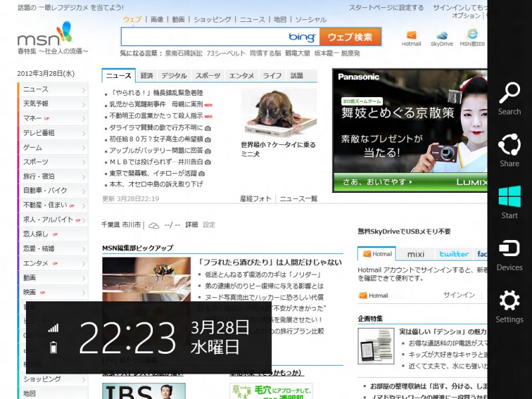This screenshot has height=399, width=532.
Task: Switch to the 経済 news tab
Action: pyautogui.click(x=148, y=75)
